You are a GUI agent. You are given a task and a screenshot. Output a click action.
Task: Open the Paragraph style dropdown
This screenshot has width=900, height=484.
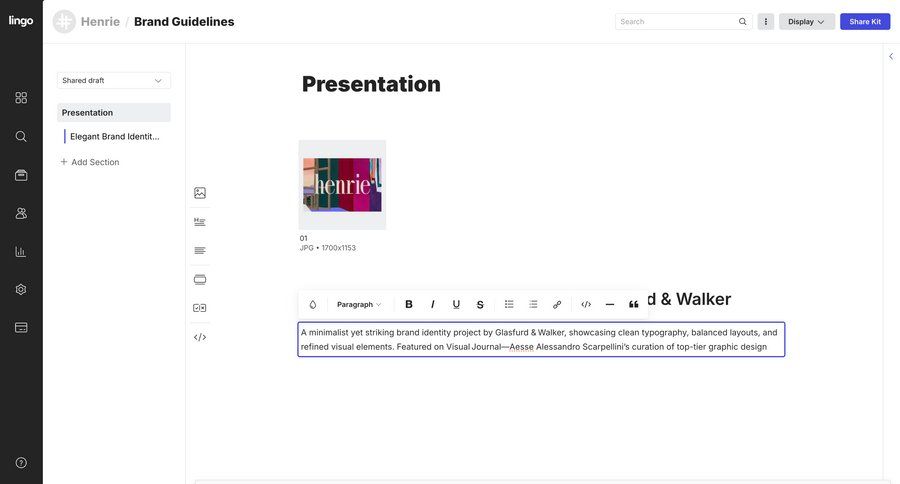click(359, 304)
